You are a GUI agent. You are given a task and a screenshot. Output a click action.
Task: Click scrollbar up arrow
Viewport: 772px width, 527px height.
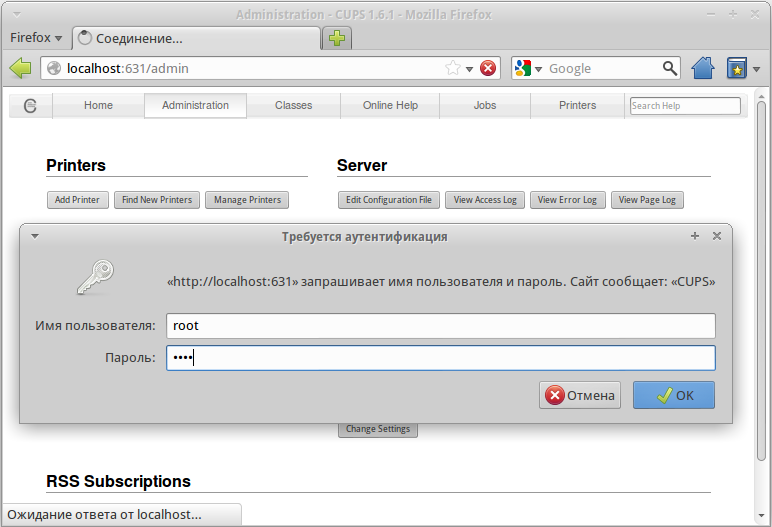coord(761,97)
